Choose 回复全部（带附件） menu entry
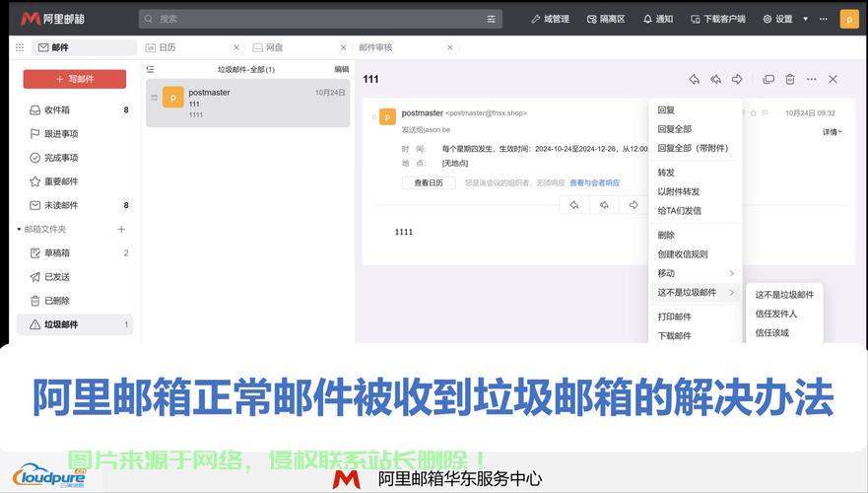 coord(695,148)
